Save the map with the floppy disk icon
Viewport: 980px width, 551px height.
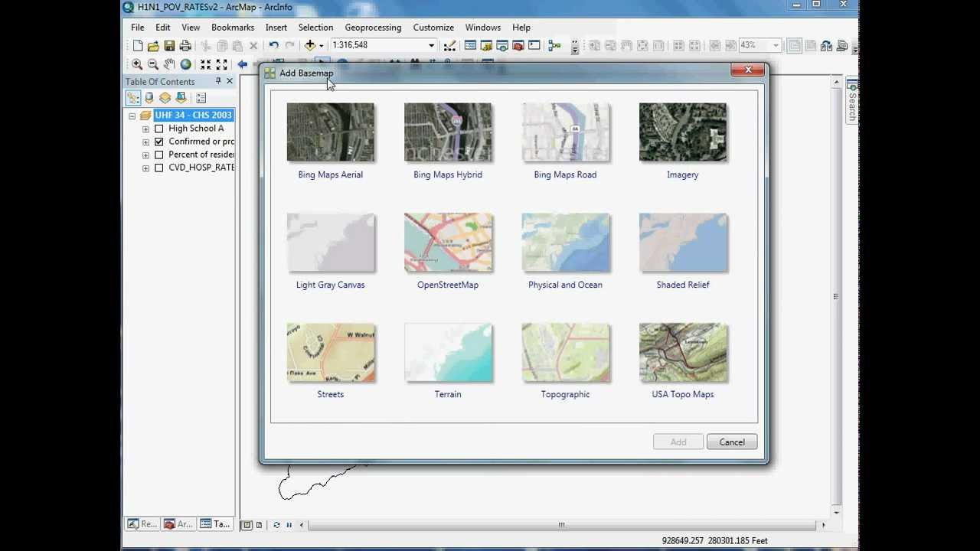169,46
